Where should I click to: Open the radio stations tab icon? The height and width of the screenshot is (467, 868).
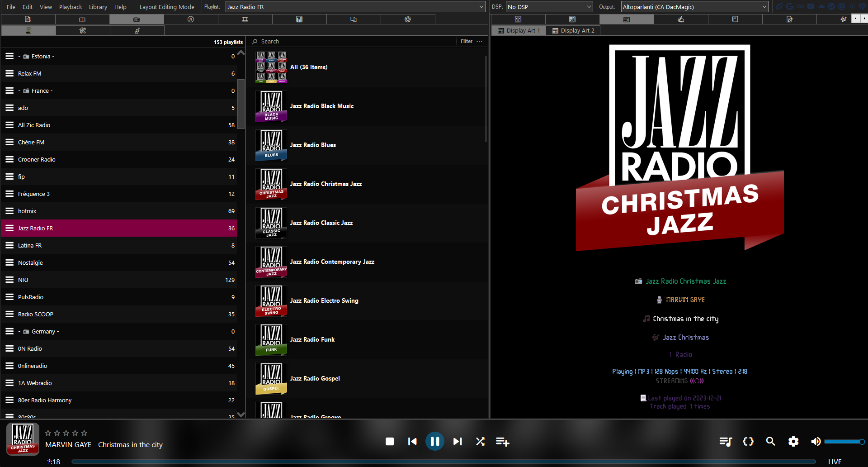click(x=137, y=19)
